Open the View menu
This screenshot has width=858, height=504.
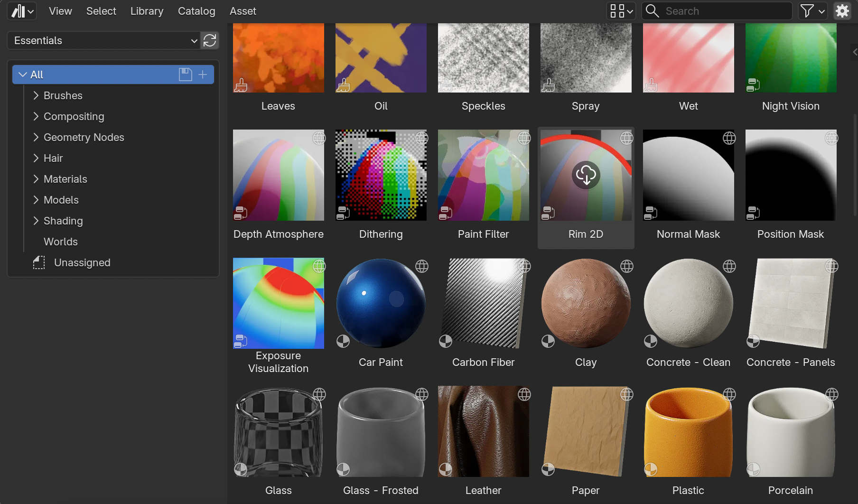pyautogui.click(x=60, y=11)
